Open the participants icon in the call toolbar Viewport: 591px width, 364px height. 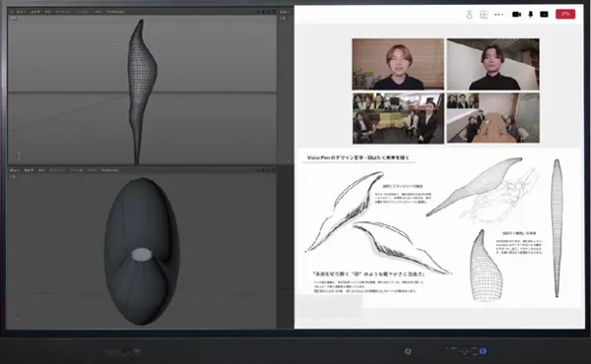(469, 15)
